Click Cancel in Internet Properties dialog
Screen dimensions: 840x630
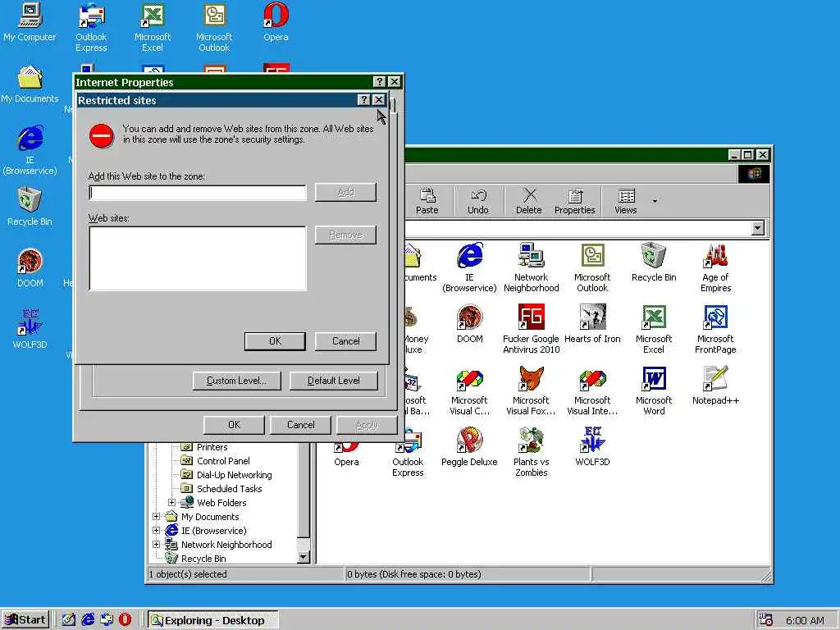(x=300, y=425)
